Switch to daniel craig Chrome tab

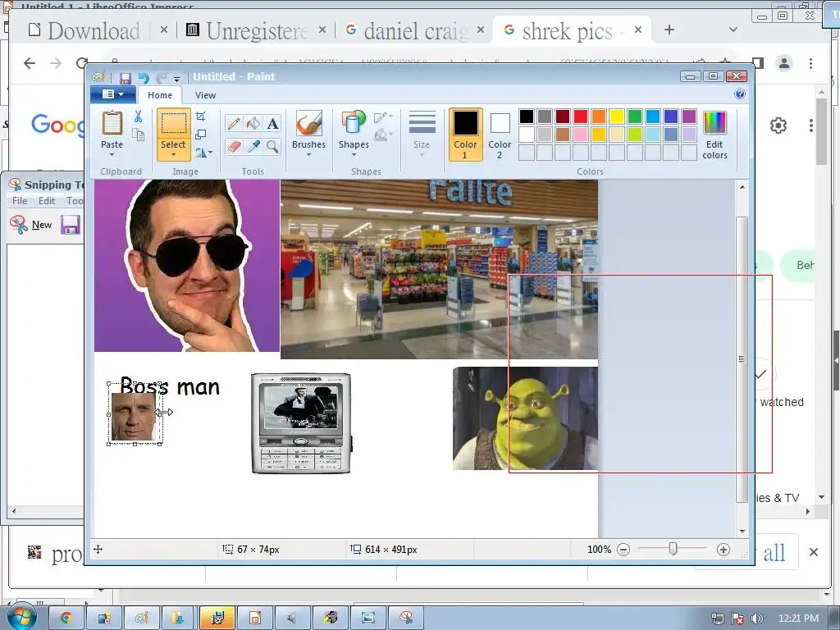416,31
